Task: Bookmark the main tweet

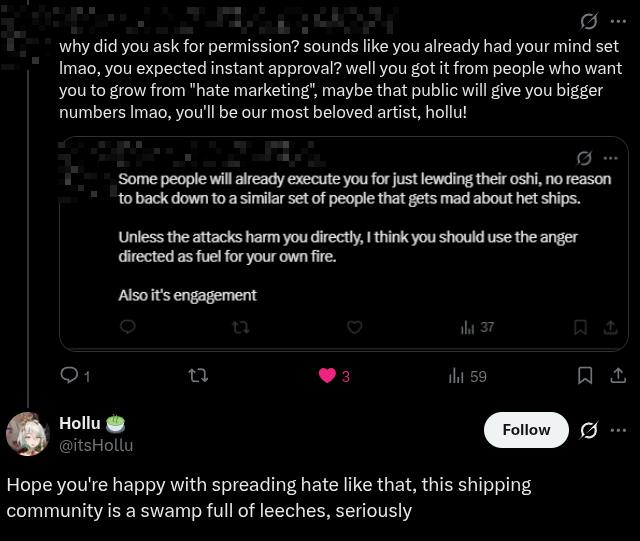Action: tap(586, 376)
